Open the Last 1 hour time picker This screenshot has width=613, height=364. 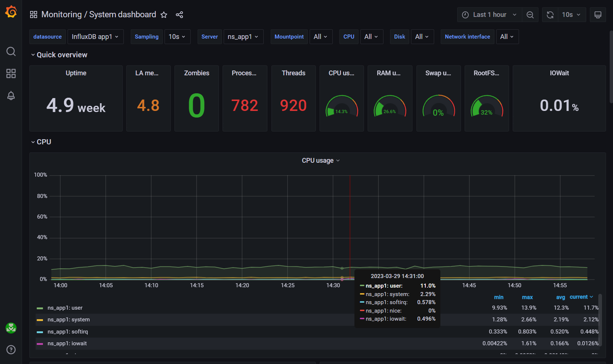(x=489, y=15)
